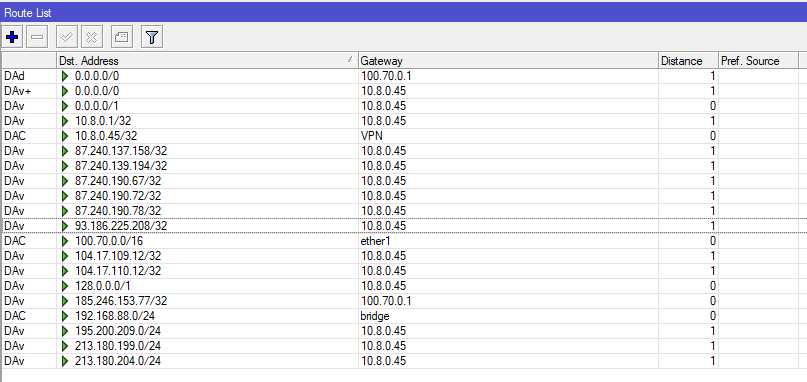Image resolution: width=807 pixels, height=382 pixels.
Task: Select the DAv+ 0.0.0.0/0 route
Action: tap(404, 91)
